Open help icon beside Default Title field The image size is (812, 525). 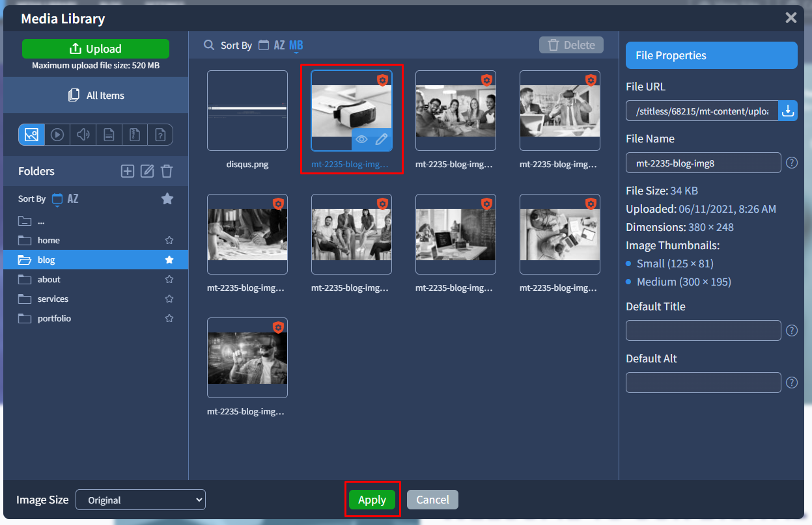coord(792,330)
